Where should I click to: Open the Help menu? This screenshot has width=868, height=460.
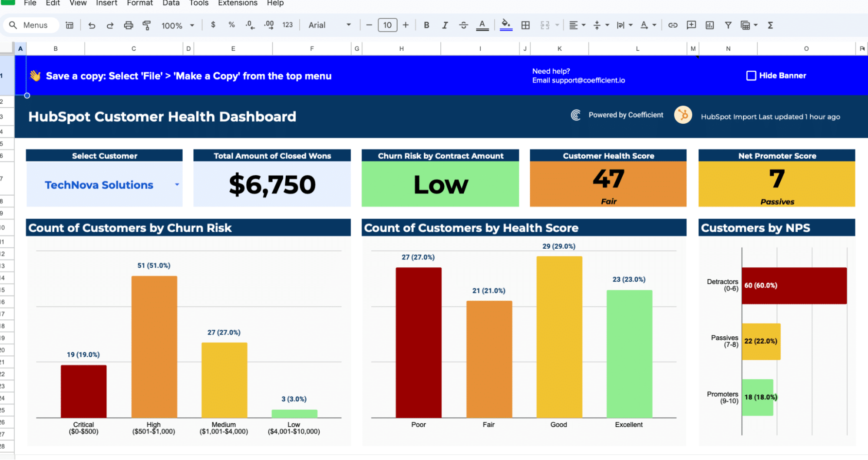(x=275, y=3)
